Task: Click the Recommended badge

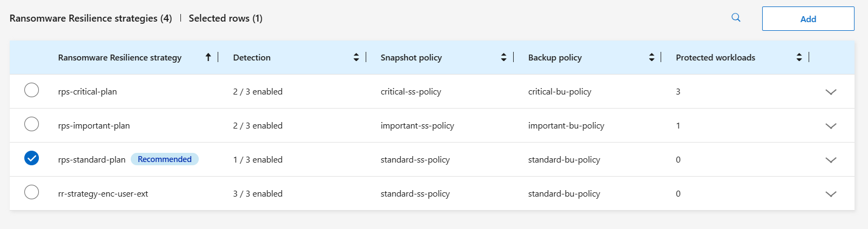Action: 165,159
